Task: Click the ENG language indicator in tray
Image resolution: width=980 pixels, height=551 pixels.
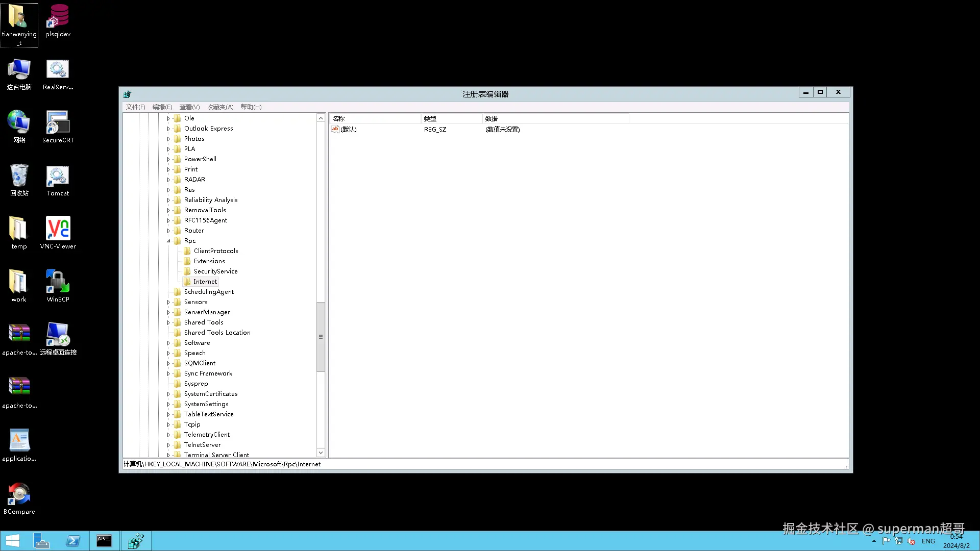Action: click(928, 541)
